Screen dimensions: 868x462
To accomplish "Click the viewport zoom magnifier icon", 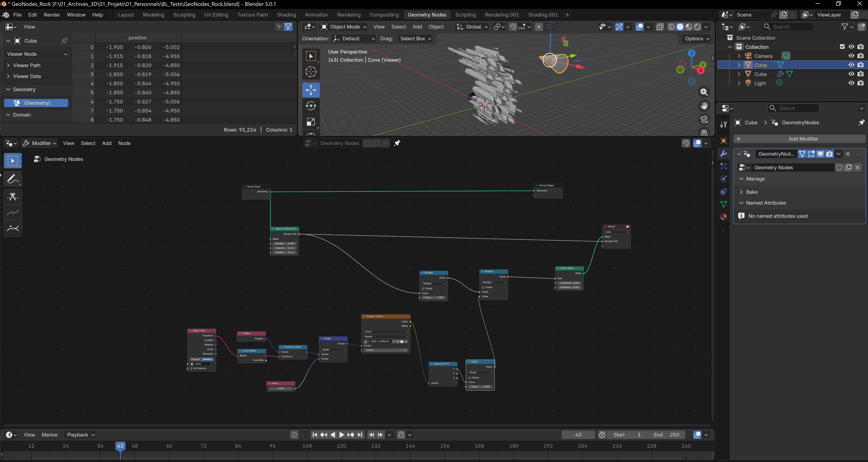I will (704, 92).
